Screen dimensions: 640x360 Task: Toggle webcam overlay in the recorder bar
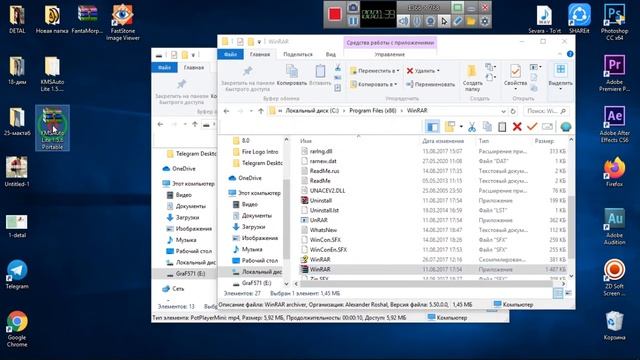pos(430,21)
